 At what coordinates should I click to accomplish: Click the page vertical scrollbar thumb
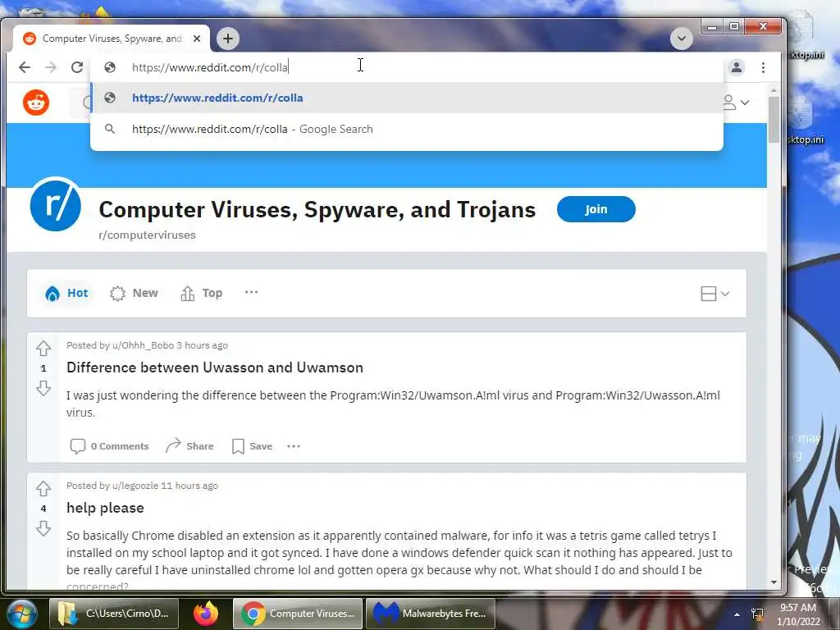(774, 119)
